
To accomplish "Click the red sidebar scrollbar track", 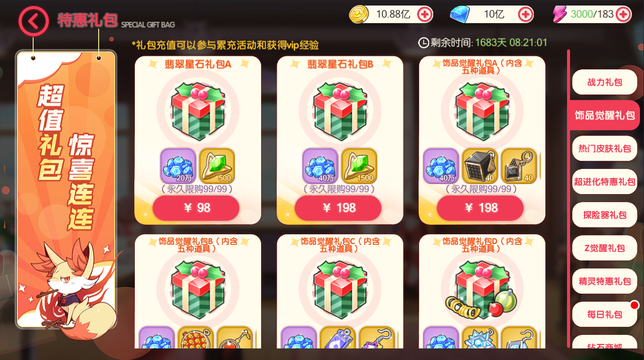I will (569, 199).
